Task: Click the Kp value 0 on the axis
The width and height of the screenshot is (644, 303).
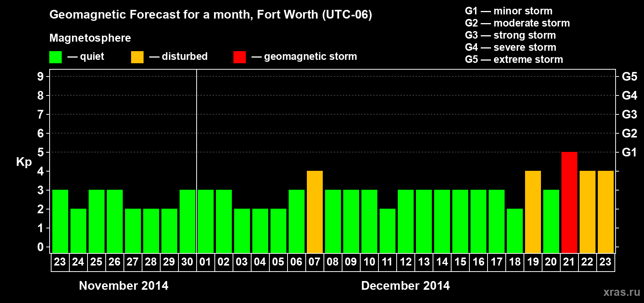Action: pyautogui.click(x=41, y=247)
